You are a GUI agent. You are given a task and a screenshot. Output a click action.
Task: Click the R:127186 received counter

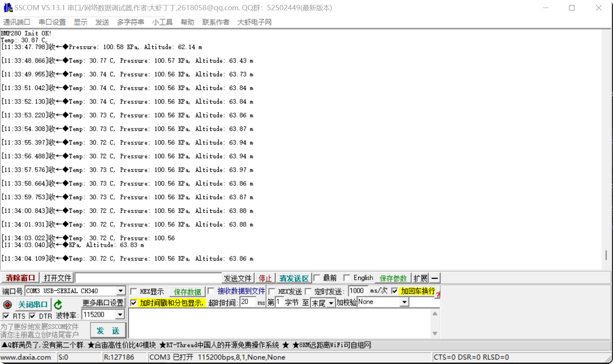point(119,357)
